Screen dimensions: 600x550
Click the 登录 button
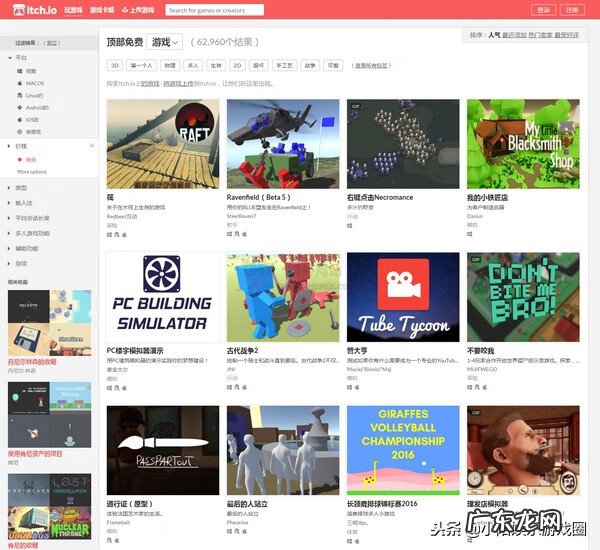click(x=543, y=10)
